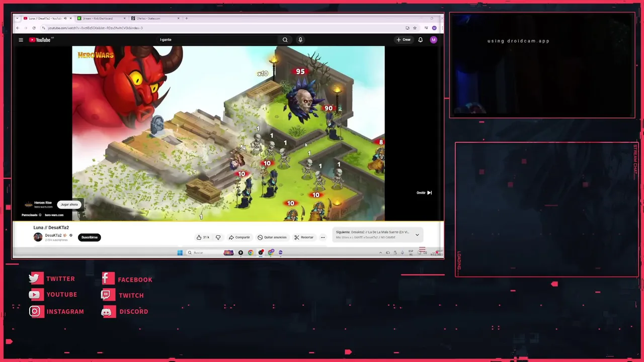644x362 pixels.
Task: Click the Heroes Rise ad title
Action: pos(43,203)
